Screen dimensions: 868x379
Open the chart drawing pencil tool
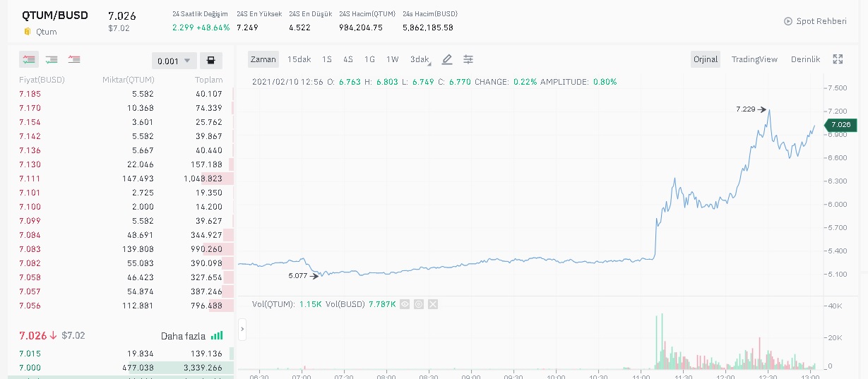pos(447,59)
